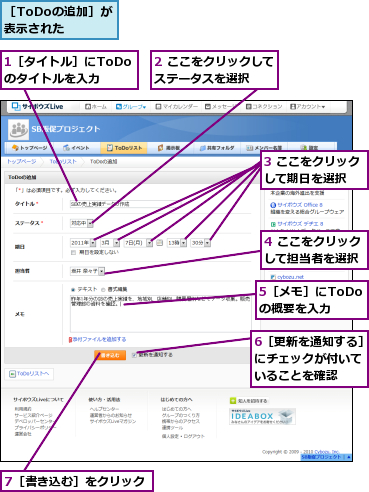Open the 掲示板 tab
Screen dimensions: 369x492
169,148
